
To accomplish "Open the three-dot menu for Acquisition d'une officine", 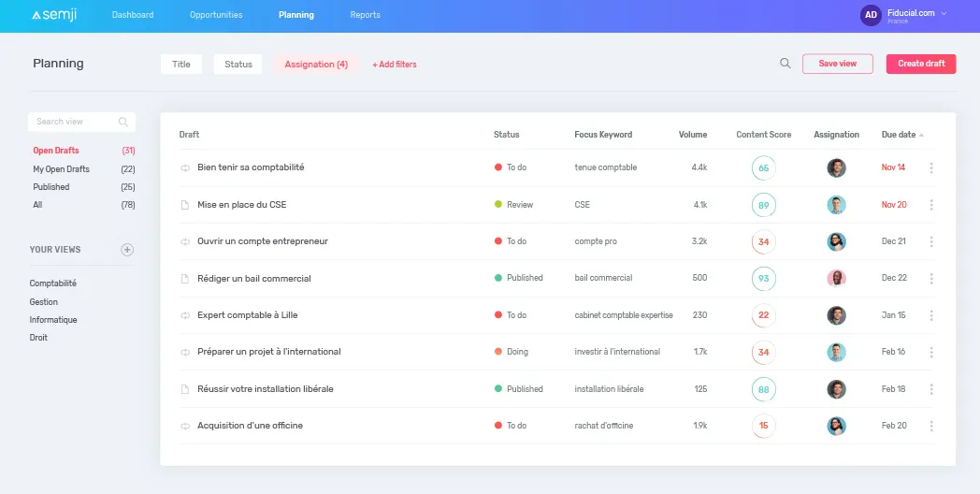I will click(931, 426).
